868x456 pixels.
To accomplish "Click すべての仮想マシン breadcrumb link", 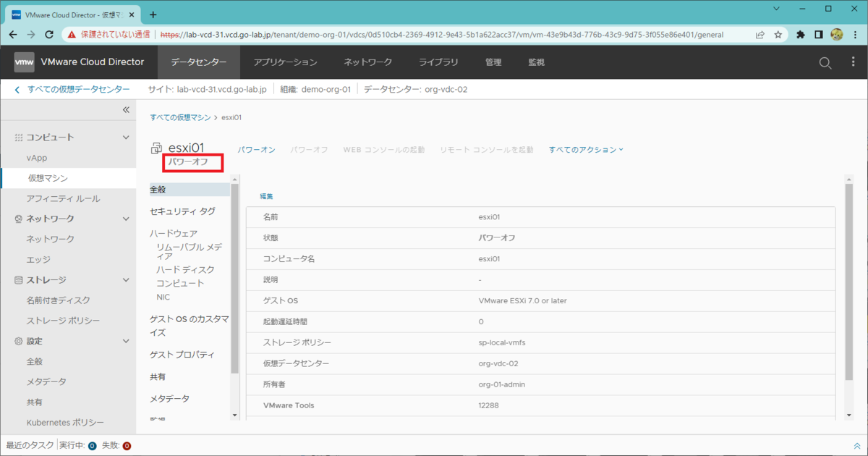I will pyautogui.click(x=181, y=117).
